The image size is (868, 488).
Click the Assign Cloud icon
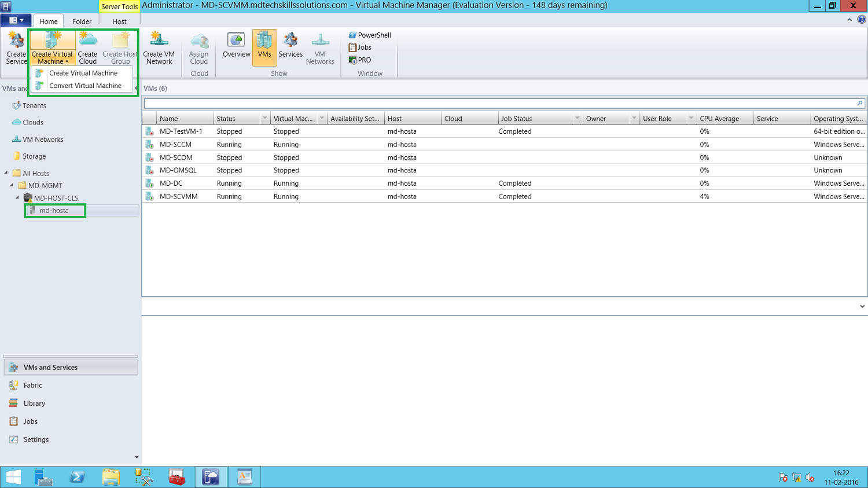(198, 46)
